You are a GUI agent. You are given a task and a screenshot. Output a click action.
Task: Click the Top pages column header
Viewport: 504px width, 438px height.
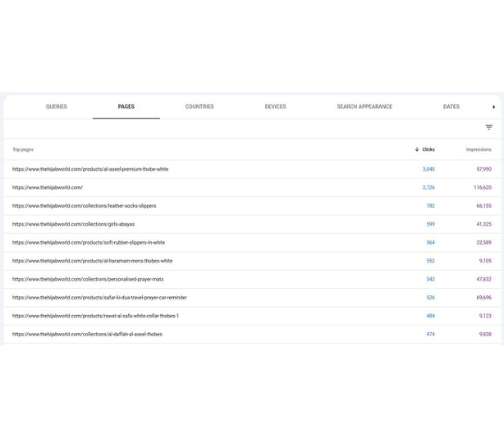pyautogui.click(x=23, y=149)
